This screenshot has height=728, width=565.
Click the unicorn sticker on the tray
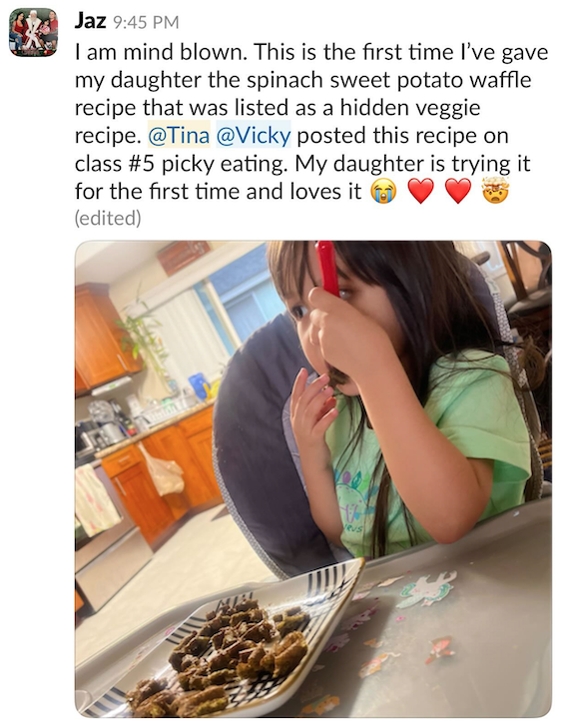click(426, 589)
